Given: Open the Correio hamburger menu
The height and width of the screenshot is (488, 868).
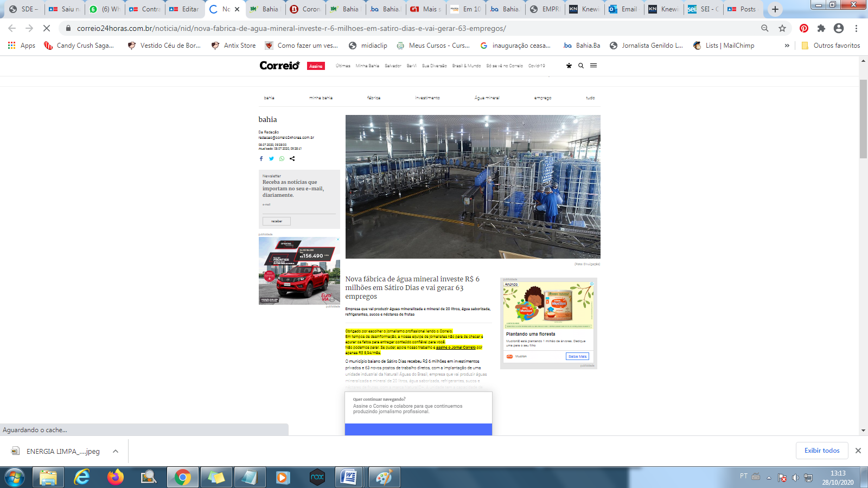Looking at the screenshot, I should [x=593, y=66].
